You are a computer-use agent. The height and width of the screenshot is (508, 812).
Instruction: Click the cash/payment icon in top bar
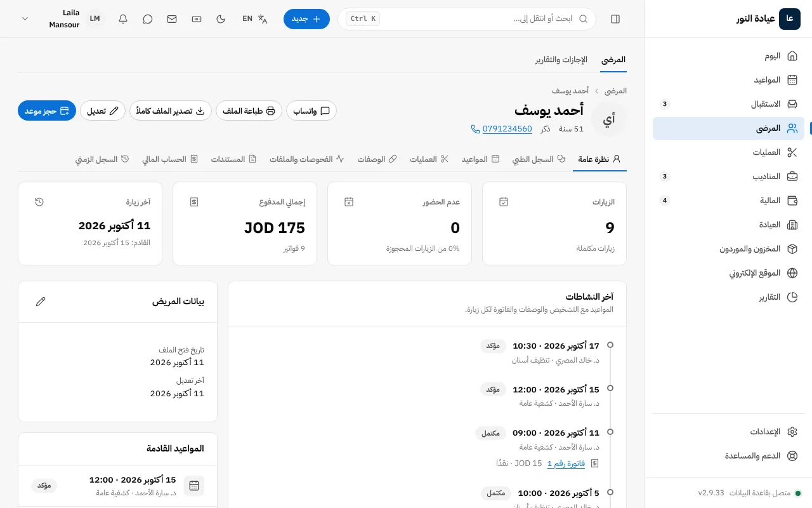(x=197, y=19)
